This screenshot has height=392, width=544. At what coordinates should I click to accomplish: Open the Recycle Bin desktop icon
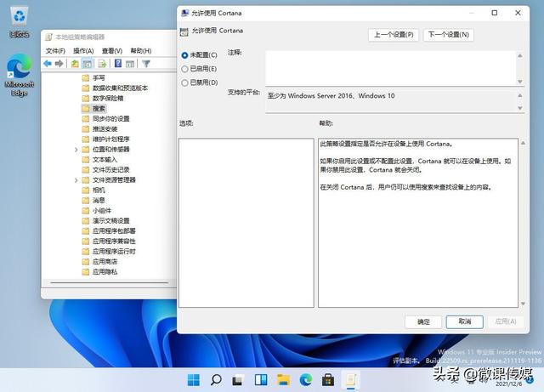pos(19,21)
